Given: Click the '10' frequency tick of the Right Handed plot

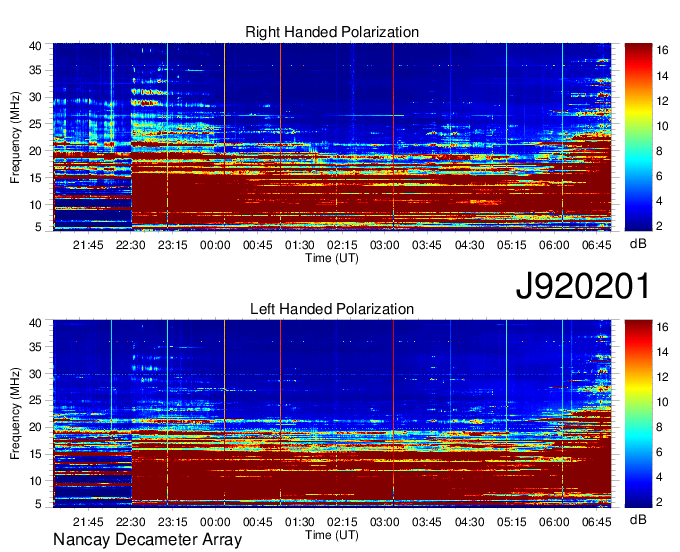Looking at the screenshot, I should pyautogui.click(x=35, y=205).
